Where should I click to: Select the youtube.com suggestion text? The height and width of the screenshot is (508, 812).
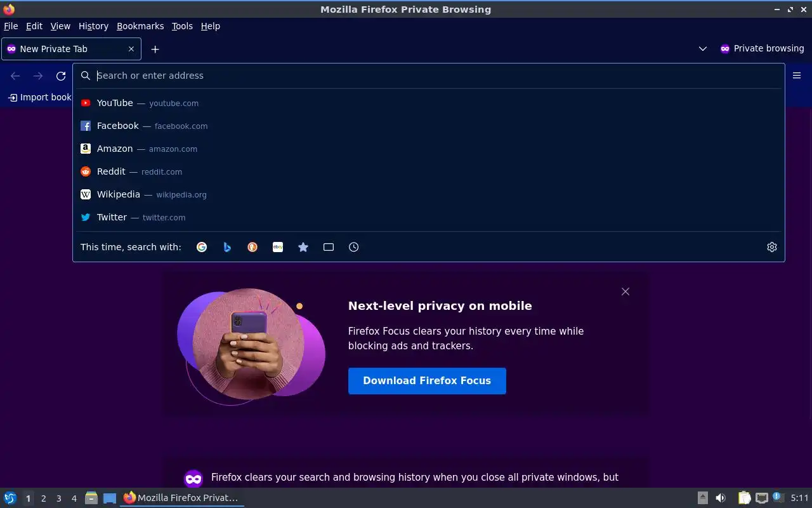click(174, 104)
